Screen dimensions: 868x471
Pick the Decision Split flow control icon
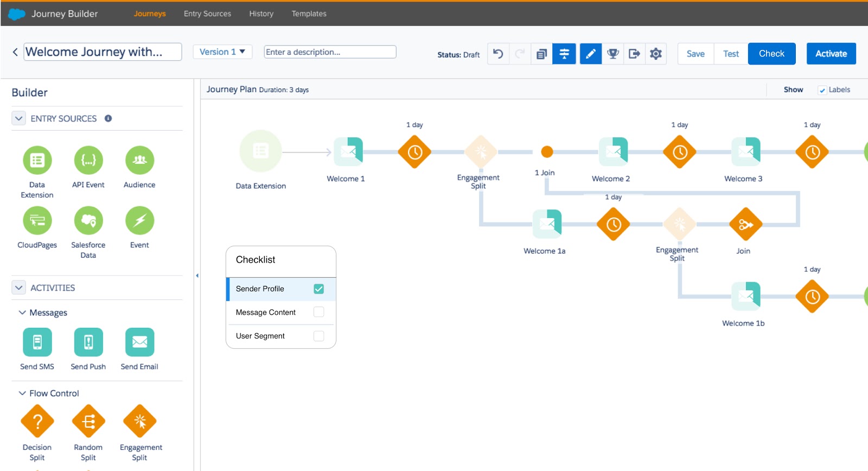tap(37, 421)
